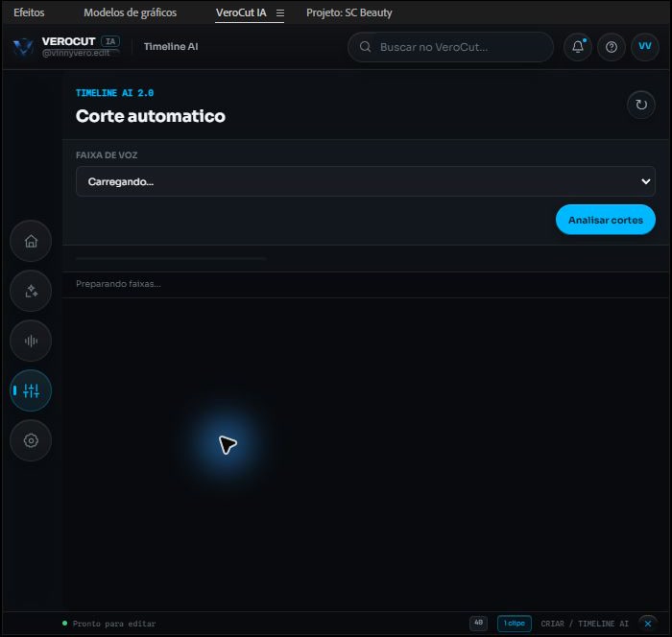This screenshot has height=637, width=672.
Task: Expand the Faixa de voz dropdown
Action: (366, 181)
